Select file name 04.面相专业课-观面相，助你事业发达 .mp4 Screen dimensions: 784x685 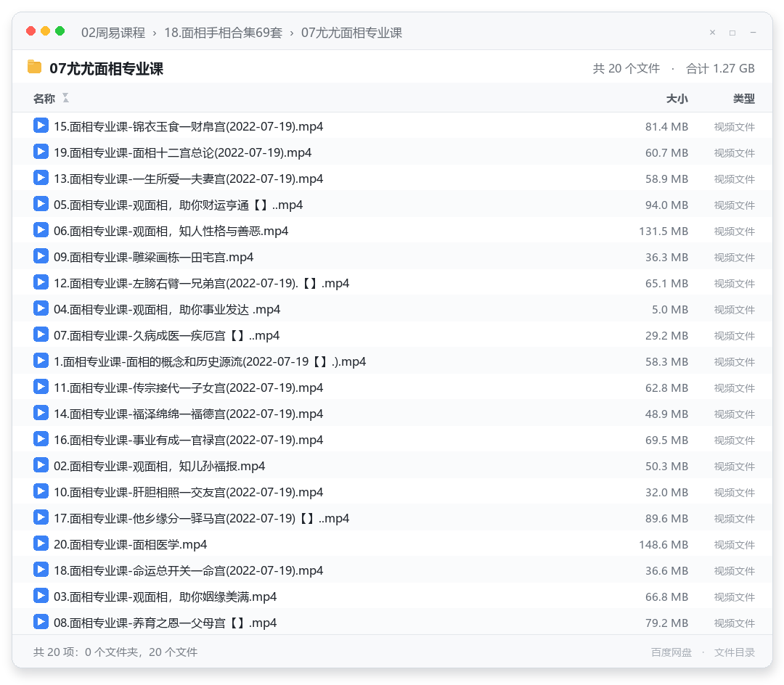[x=167, y=310]
